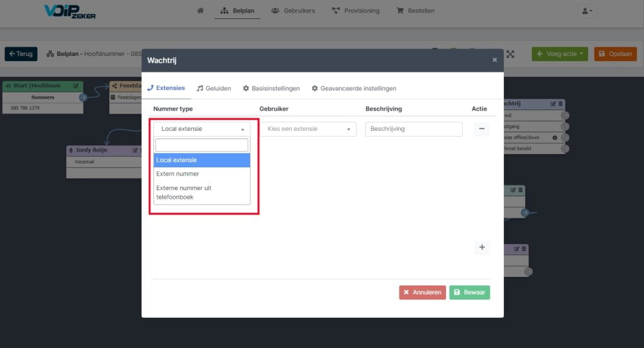The width and height of the screenshot is (644, 348).
Task: Click the info icon on offline/down row
Action: tap(555, 138)
